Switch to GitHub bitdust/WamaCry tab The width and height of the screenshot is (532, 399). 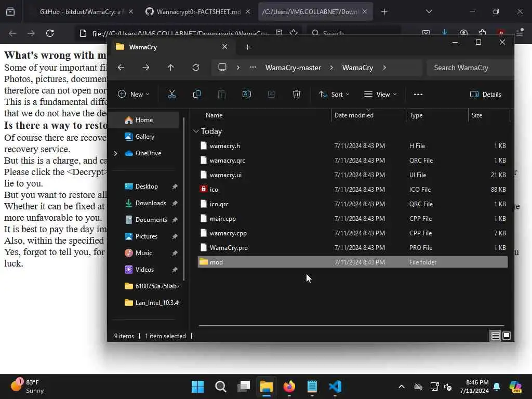[82, 12]
